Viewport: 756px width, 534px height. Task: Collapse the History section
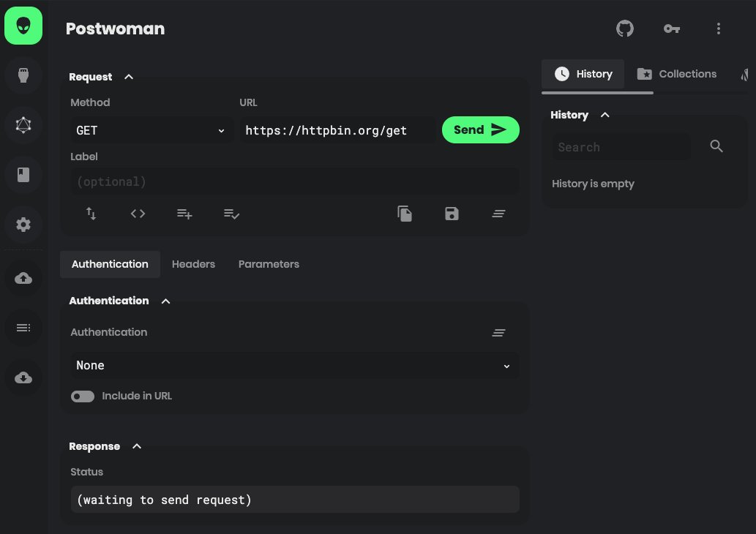605,115
